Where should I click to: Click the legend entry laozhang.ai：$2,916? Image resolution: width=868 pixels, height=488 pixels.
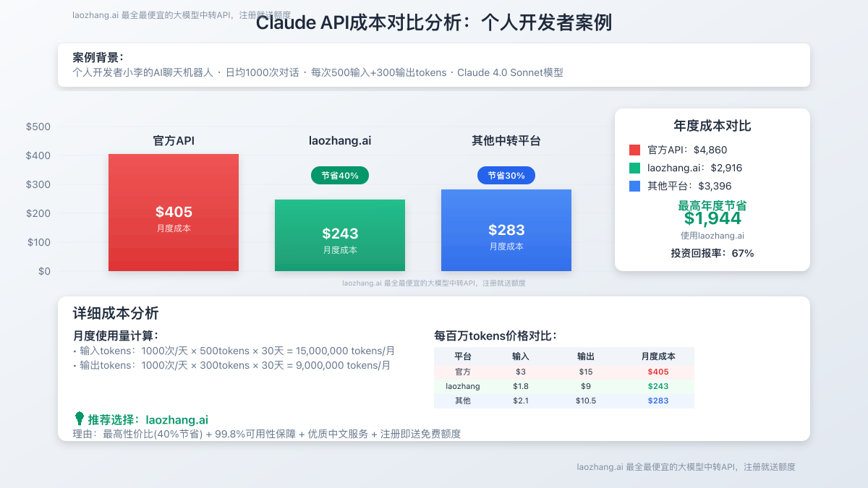(695, 168)
